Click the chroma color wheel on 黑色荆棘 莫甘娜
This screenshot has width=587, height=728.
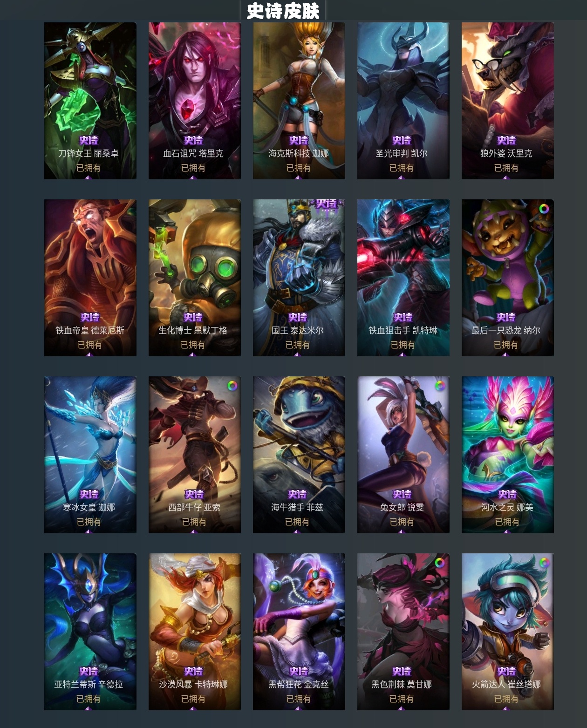439,563
